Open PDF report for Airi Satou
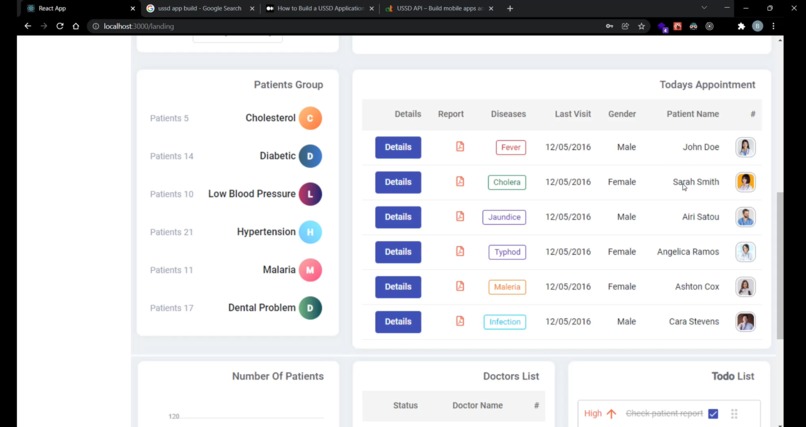This screenshot has width=806, height=427. [460, 216]
